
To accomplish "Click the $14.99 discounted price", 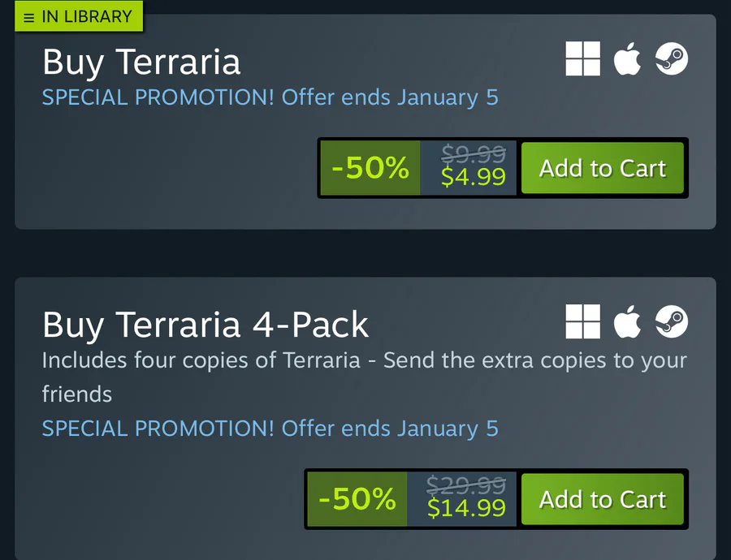I will (467, 508).
